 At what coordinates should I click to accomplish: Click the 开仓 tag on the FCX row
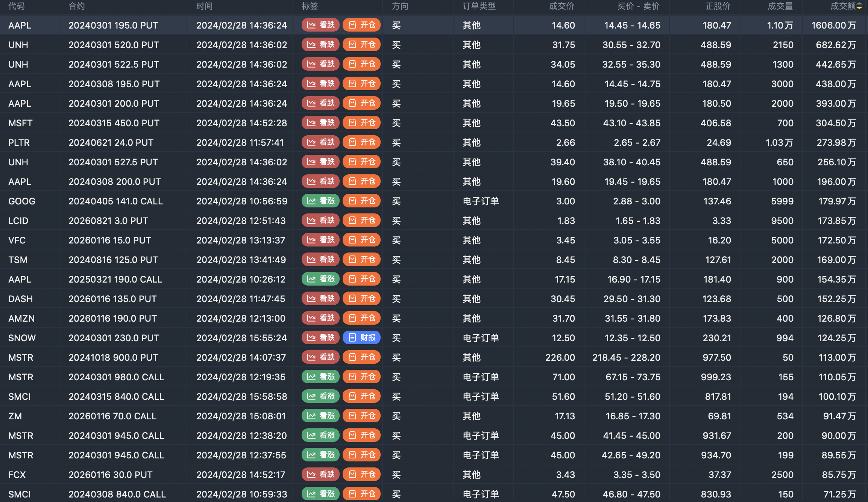pos(361,475)
